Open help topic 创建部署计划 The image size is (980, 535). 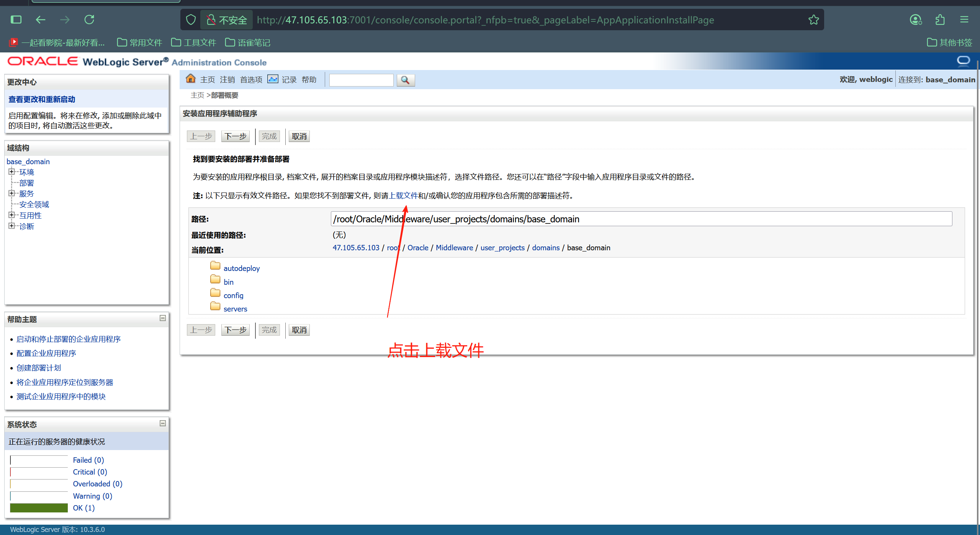(x=38, y=368)
